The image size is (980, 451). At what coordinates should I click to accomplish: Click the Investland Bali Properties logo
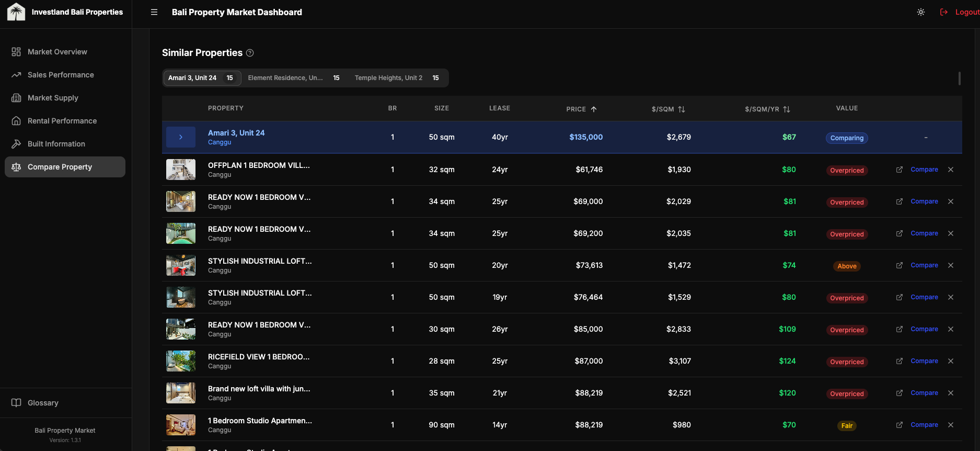[16, 12]
